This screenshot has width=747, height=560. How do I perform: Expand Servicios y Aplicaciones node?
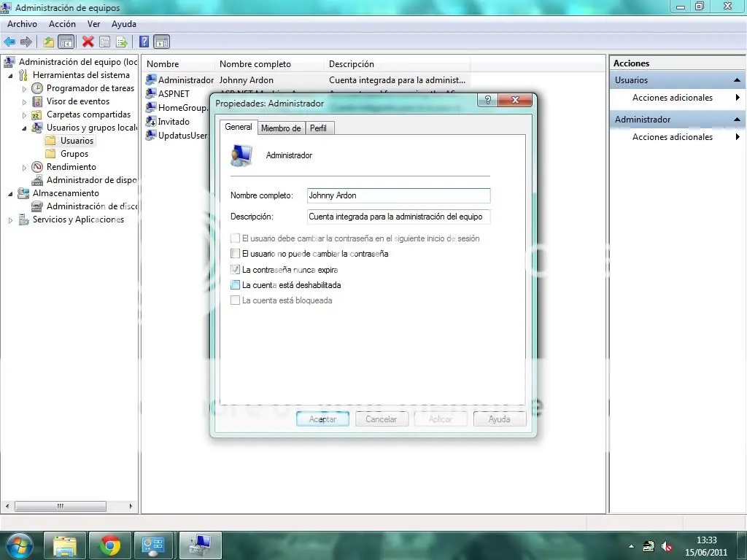tap(11, 220)
